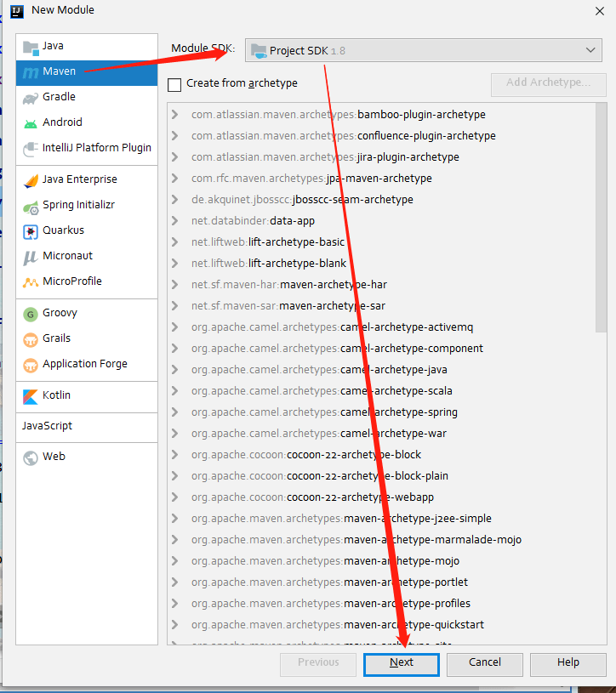This screenshot has width=616, height=693.
Task: Open the Module SDK dropdown
Action: [x=424, y=50]
